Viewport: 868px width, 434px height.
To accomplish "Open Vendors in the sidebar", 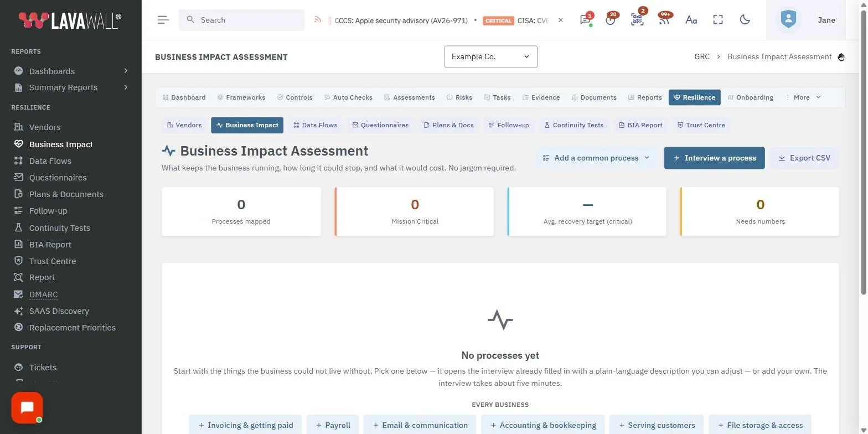I will pyautogui.click(x=45, y=127).
